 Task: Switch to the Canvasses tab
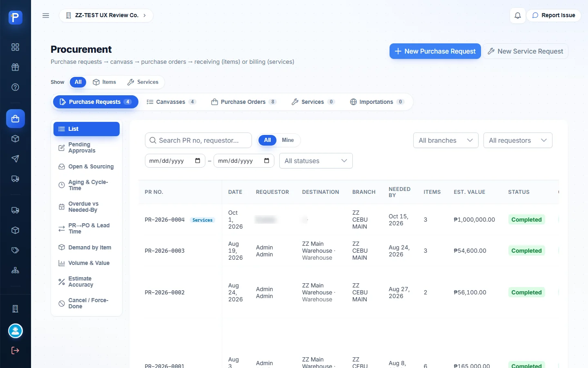171,102
